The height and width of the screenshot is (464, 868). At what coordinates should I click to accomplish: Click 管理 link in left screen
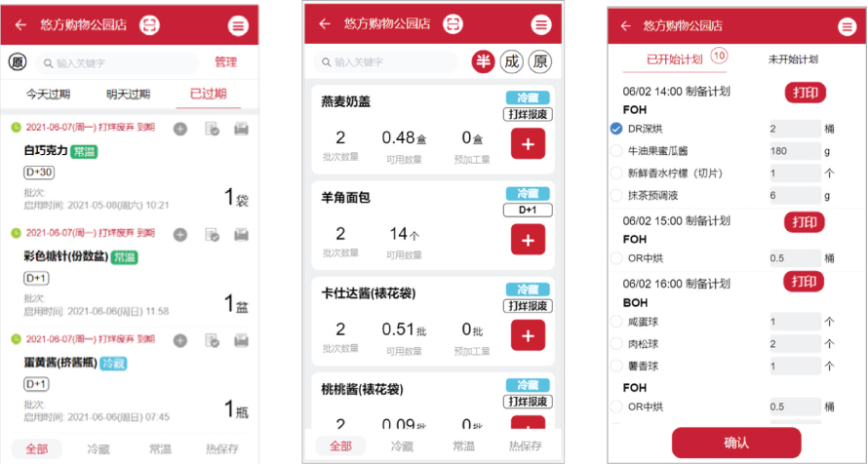tap(226, 62)
